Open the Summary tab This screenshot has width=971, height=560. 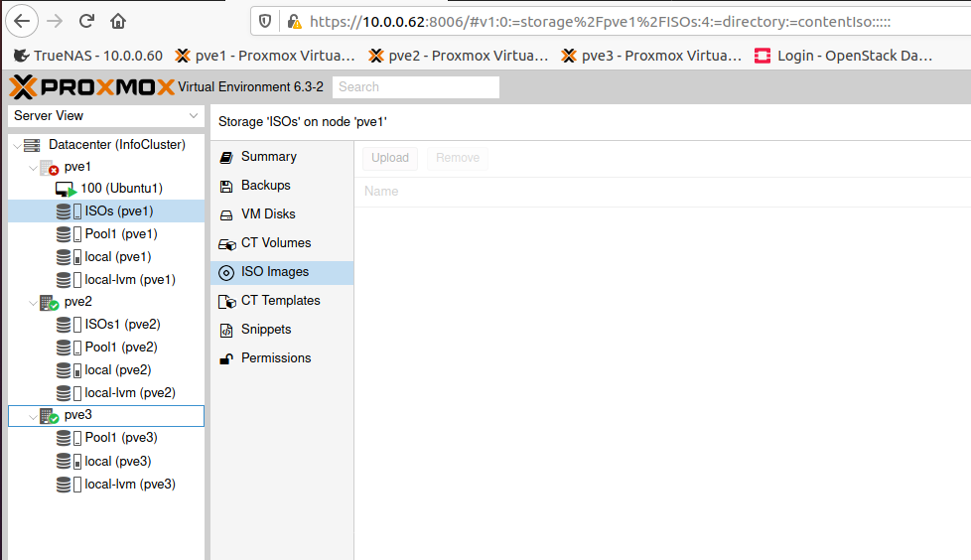click(282, 157)
